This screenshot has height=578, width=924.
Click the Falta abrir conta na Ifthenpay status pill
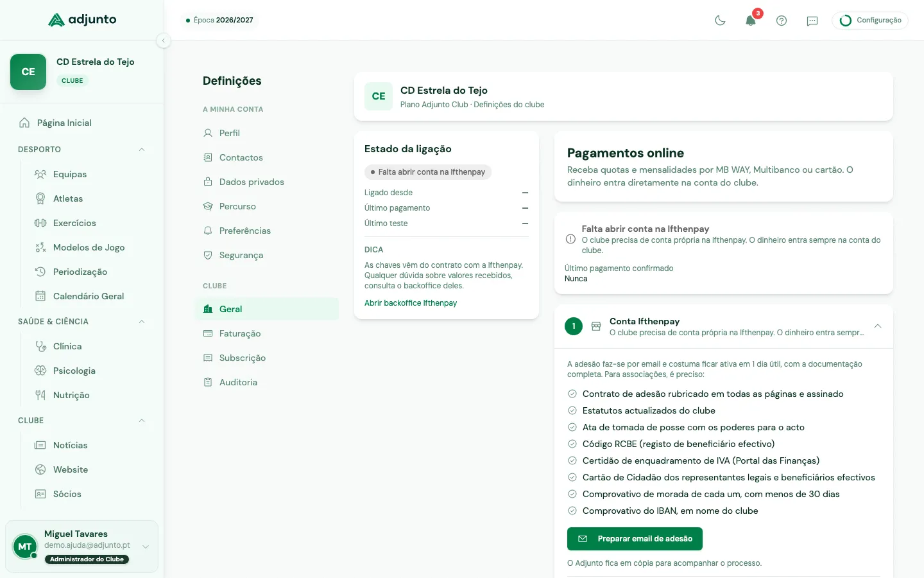[428, 172]
